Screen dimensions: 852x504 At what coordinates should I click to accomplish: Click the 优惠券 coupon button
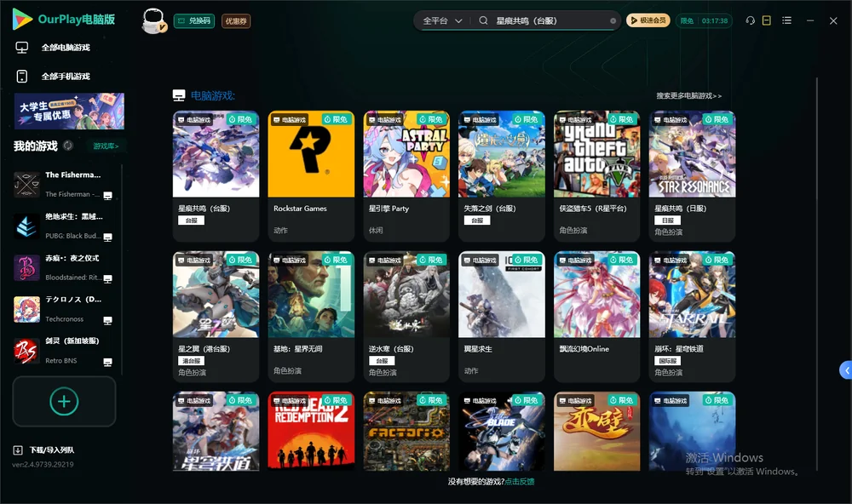236,21
